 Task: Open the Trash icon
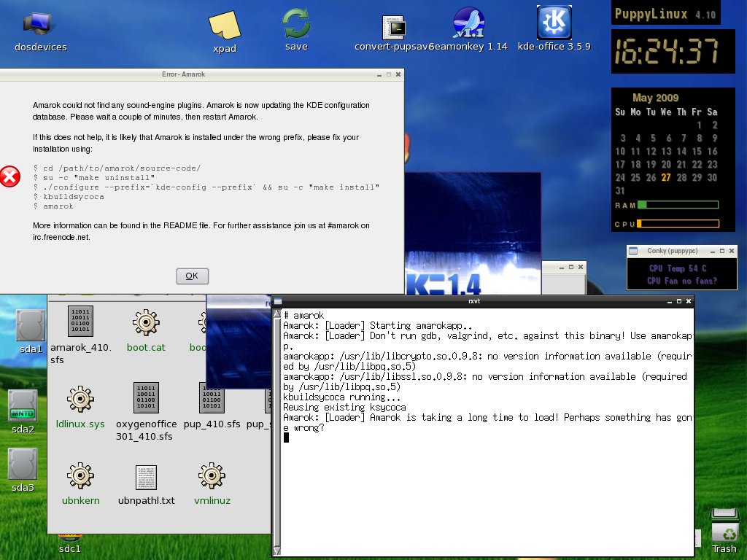[x=724, y=525]
